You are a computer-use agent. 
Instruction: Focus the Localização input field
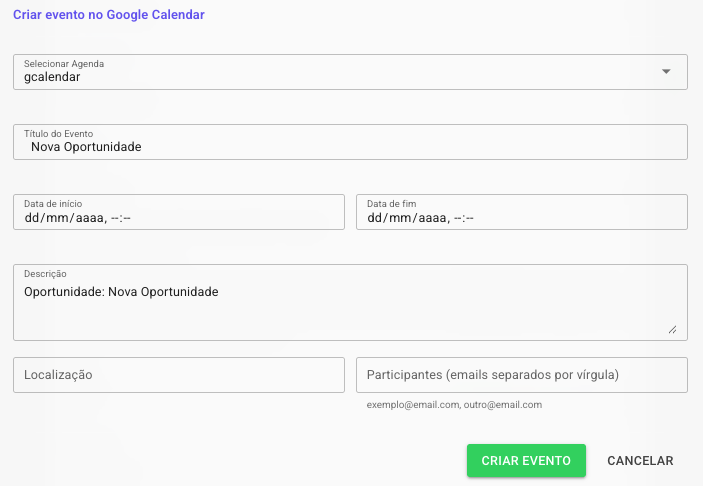pyautogui.click(x=179, y=375)
